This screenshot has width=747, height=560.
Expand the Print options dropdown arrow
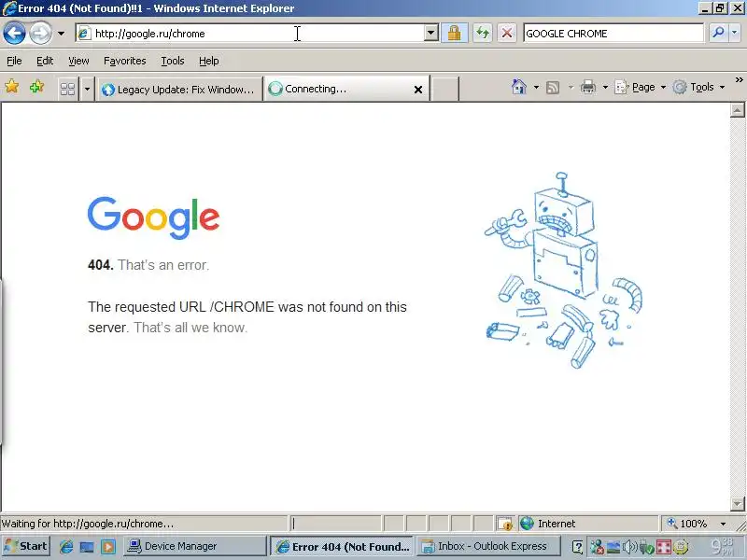(605, 87)
